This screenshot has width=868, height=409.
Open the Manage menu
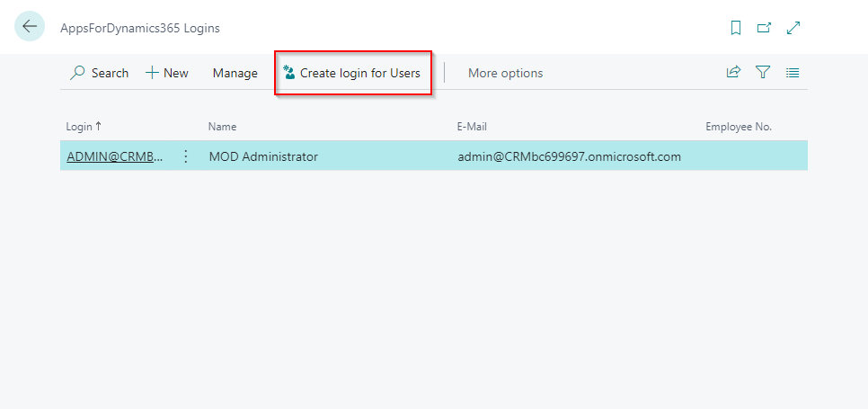click(235, 73)
